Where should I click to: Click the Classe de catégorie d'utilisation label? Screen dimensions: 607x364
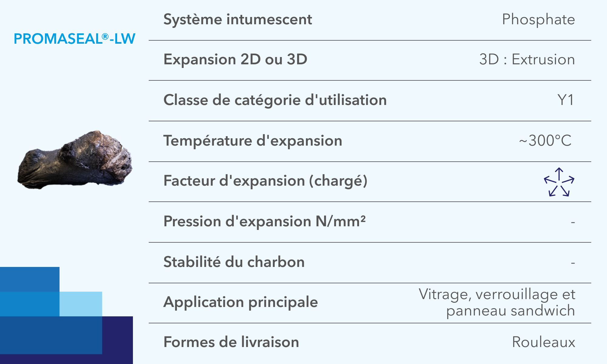pos(275,100)
